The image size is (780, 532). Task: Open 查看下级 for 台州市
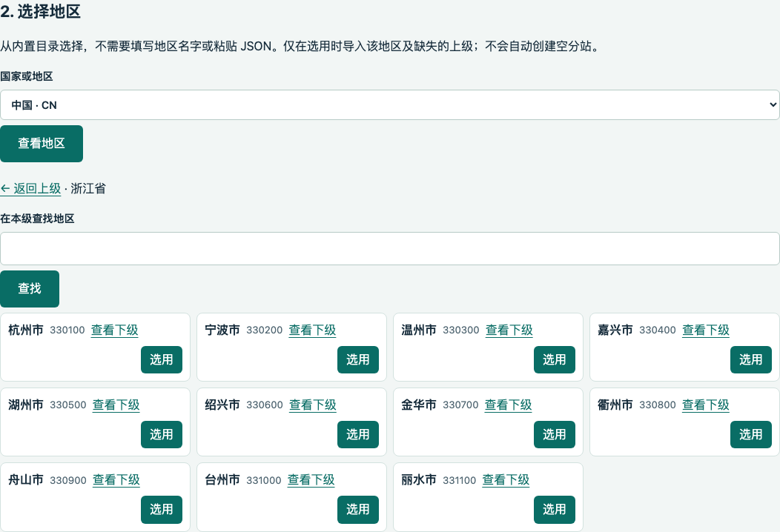(311, 480)
